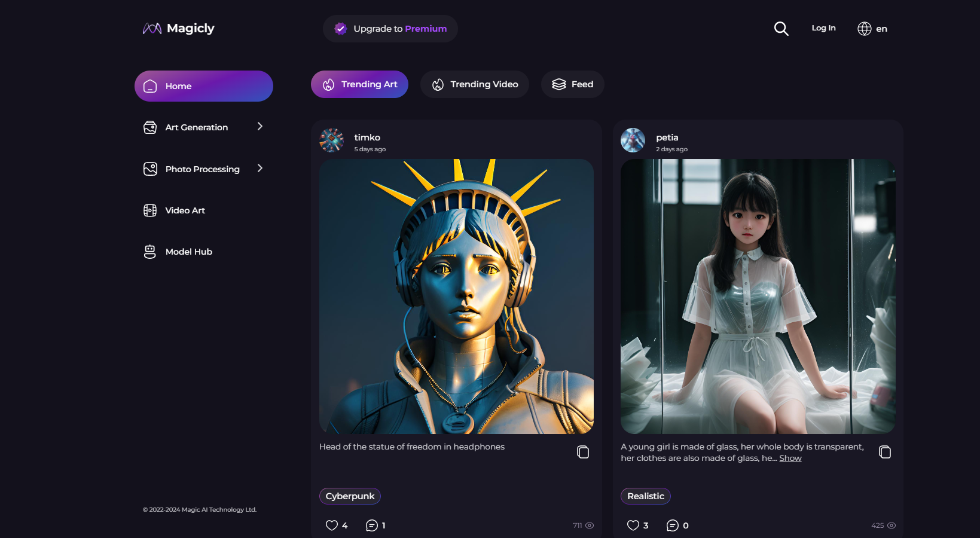Click the Upgrade to Premium badge icon

point(341,29)
